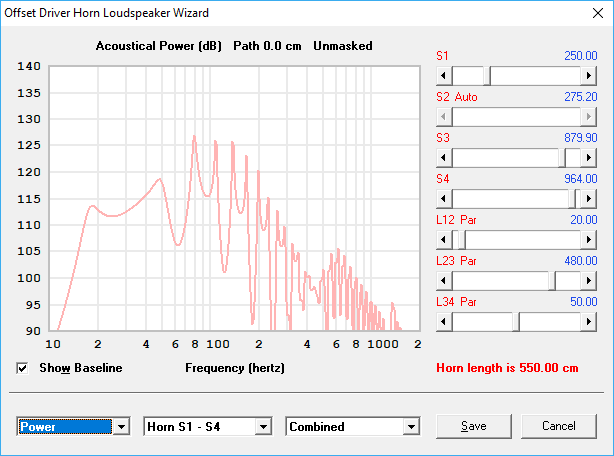The width and height of the screenshot is (614, 456).
Task: Click the S4 slider thumb
Action: [572, 199]
